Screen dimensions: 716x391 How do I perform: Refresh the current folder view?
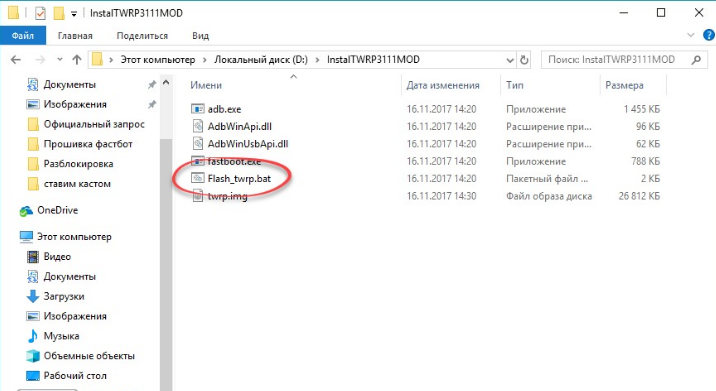point(524,60)
